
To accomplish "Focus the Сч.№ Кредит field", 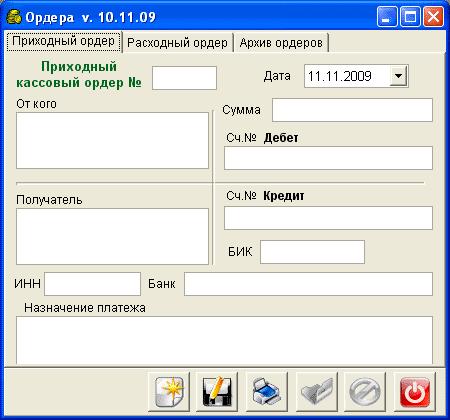I will coord(328,218).
